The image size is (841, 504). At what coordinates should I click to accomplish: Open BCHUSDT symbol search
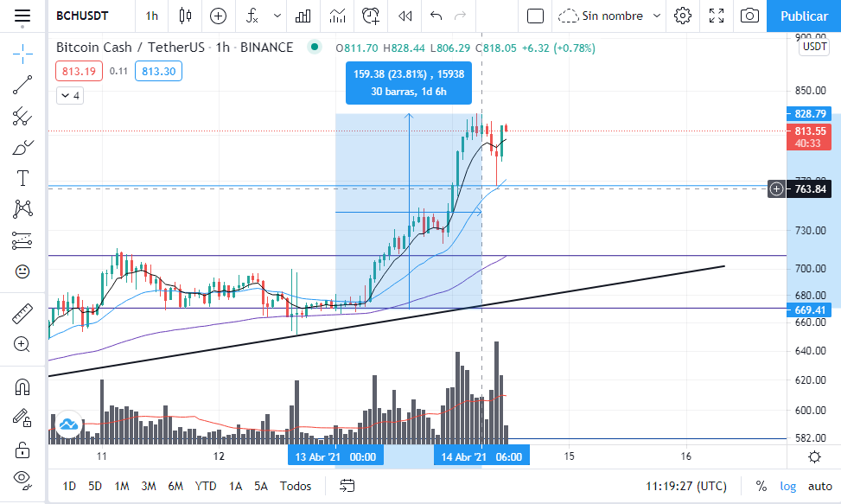click(82, 16)
